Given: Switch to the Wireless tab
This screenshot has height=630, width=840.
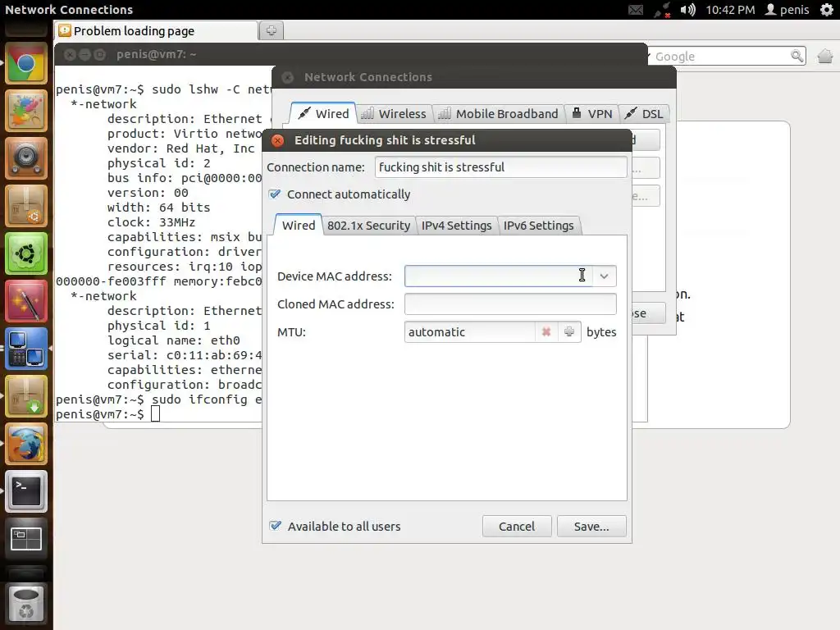Looking at the screenshot, I should pyautogui.click(x=394, y=113).
